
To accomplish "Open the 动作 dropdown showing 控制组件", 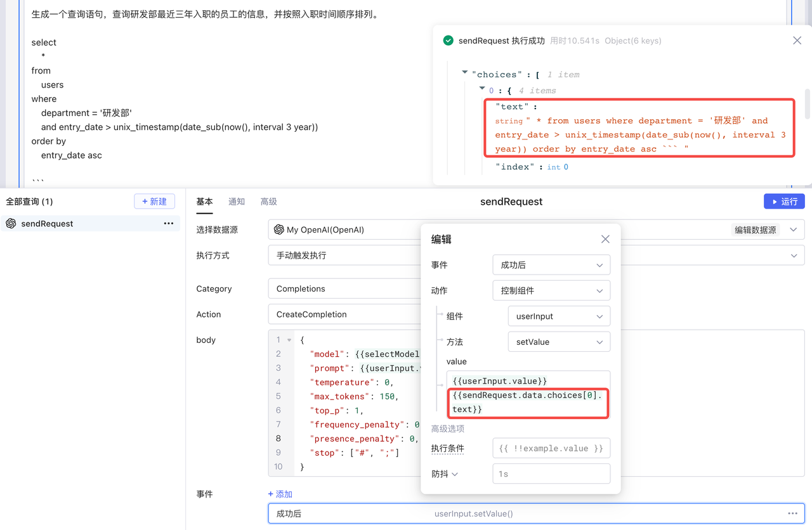I will point(551,290).
